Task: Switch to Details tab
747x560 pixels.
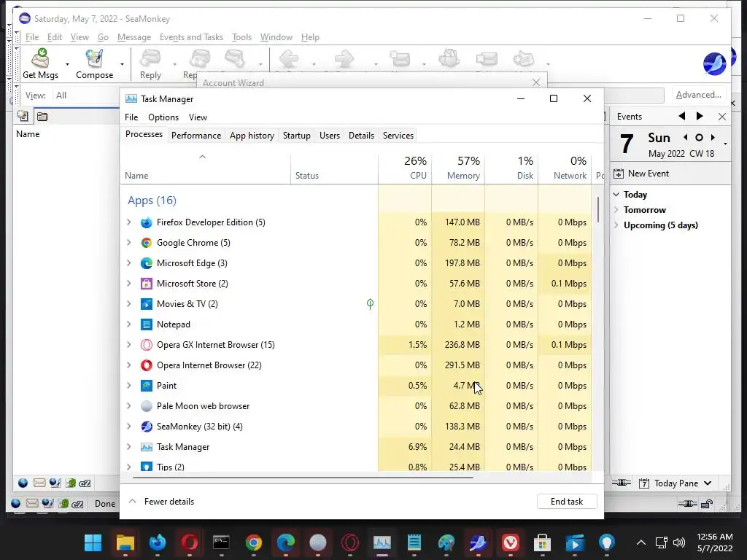Action: point(361,136)
